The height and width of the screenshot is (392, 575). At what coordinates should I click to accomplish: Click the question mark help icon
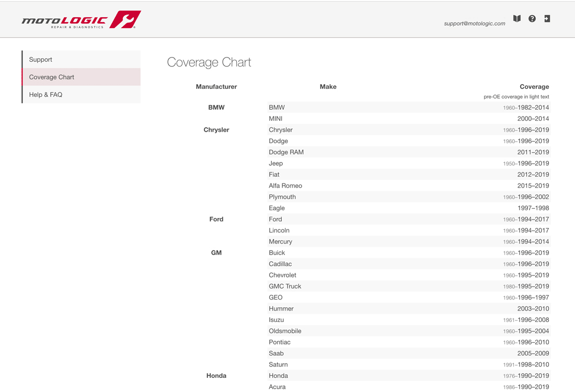532,19
